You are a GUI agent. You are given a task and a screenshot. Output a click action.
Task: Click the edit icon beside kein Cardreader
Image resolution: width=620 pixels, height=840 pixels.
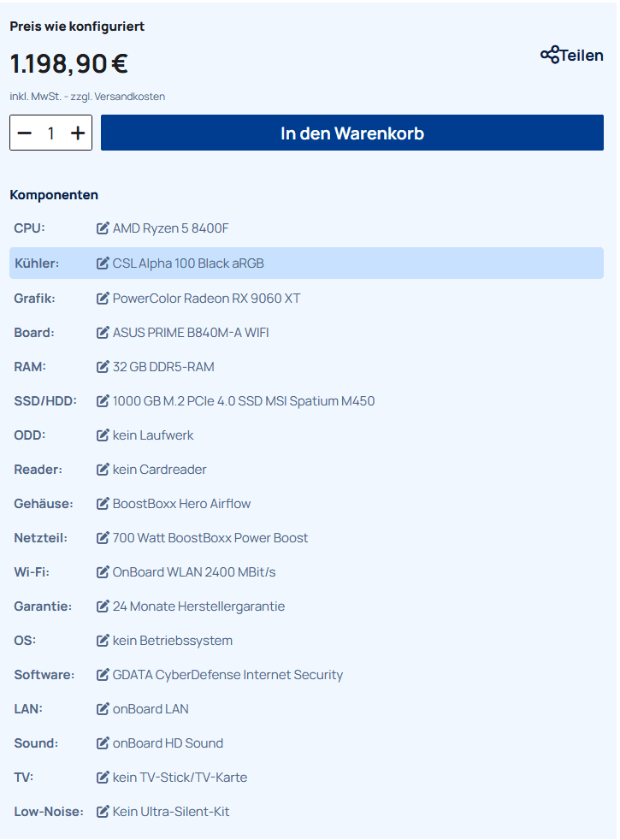click(x=103, y=470)
